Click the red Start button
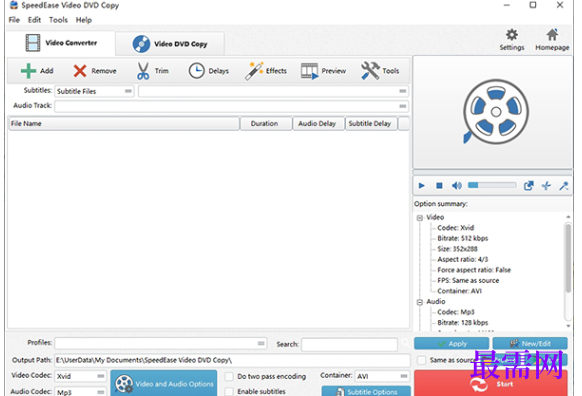The height and width of the screenshot is (396, 582). point(491,383)
